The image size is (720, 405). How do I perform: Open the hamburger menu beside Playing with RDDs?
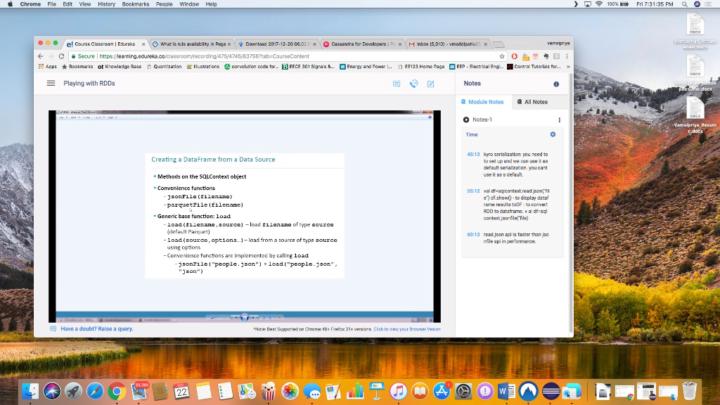pyautogui.click(x=51, y=83)
